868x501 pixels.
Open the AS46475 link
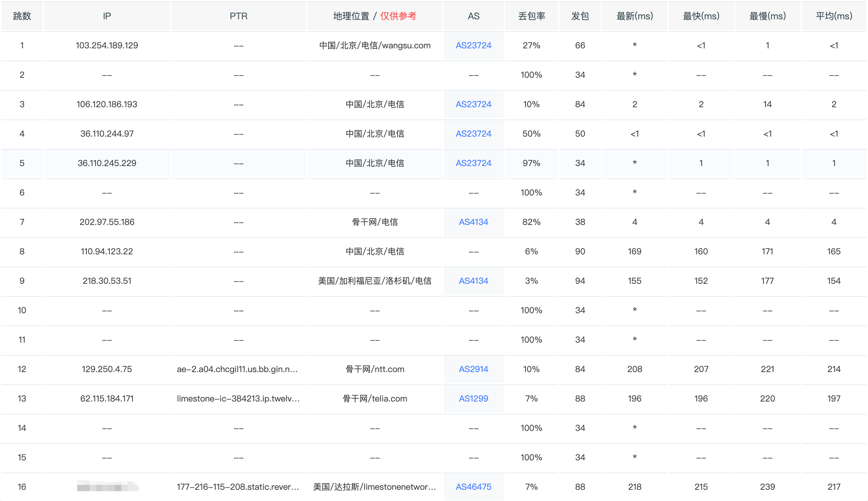pyautogui.click(x=473, y=487)
